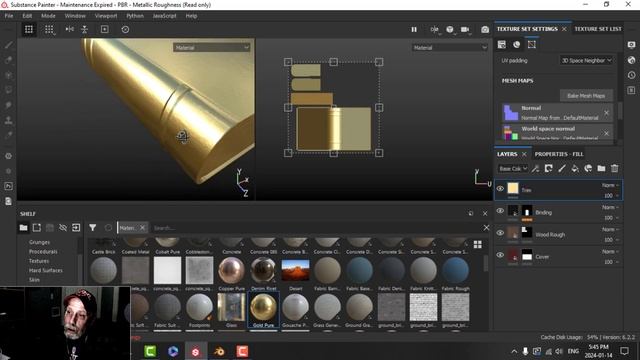Hide the Trim layer
The height and width of the screenshot is (360, 640).
[x=500, y=189]
